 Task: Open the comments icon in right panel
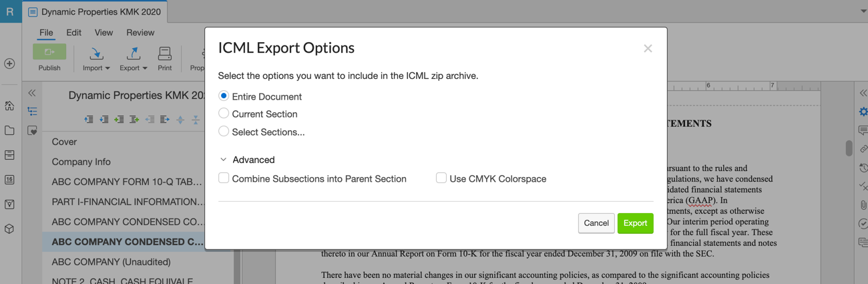863,130
